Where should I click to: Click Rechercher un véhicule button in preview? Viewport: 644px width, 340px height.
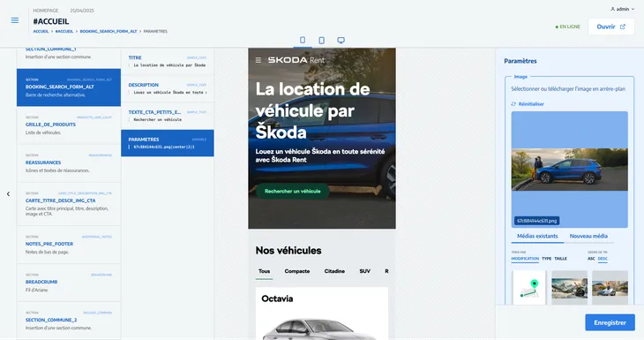(292, 191)
